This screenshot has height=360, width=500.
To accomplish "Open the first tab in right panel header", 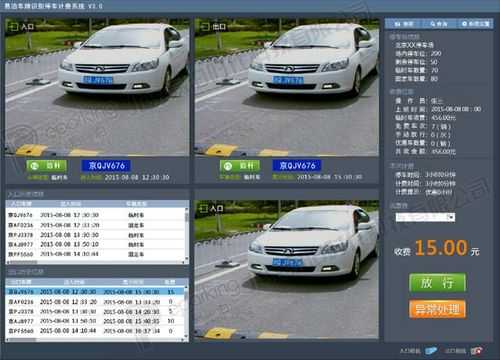I will tap(403, 24).
